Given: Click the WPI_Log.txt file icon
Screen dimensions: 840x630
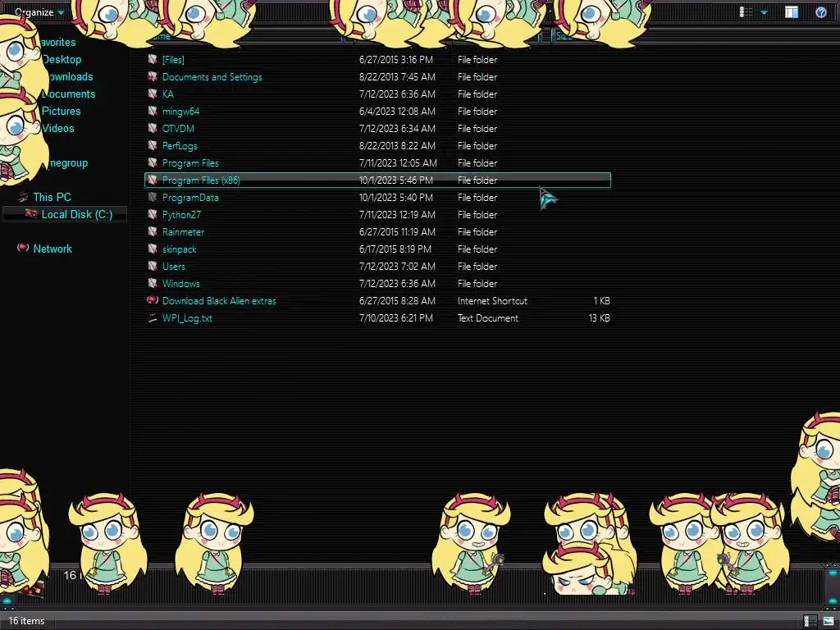Looking at the screenshot, I should click(x=153, y=317).
